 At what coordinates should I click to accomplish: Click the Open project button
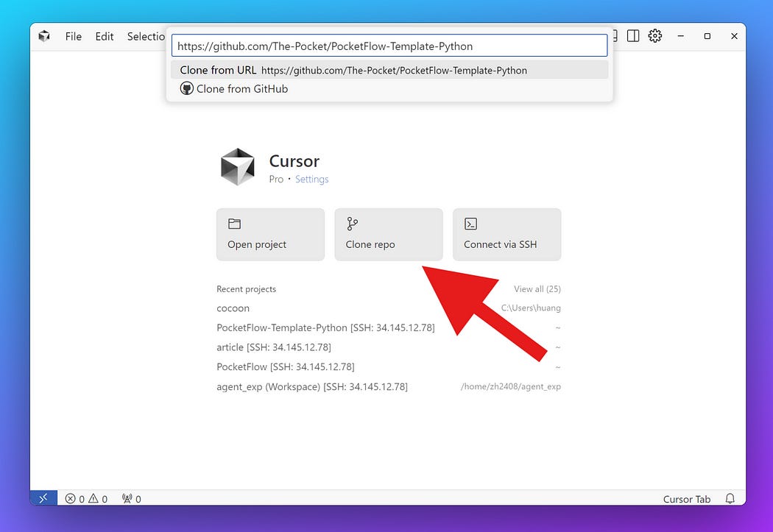(270, 234)
